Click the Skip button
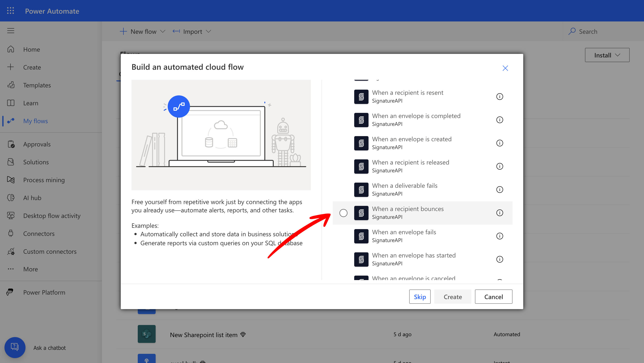Screen dimensions: 644x363 [419, 297]
